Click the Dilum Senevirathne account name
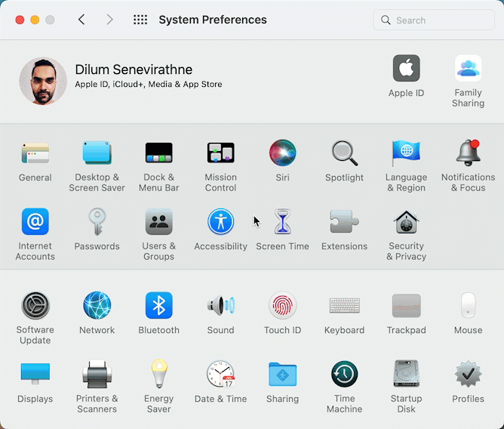The image size is (504, 429). click(134, 69)
